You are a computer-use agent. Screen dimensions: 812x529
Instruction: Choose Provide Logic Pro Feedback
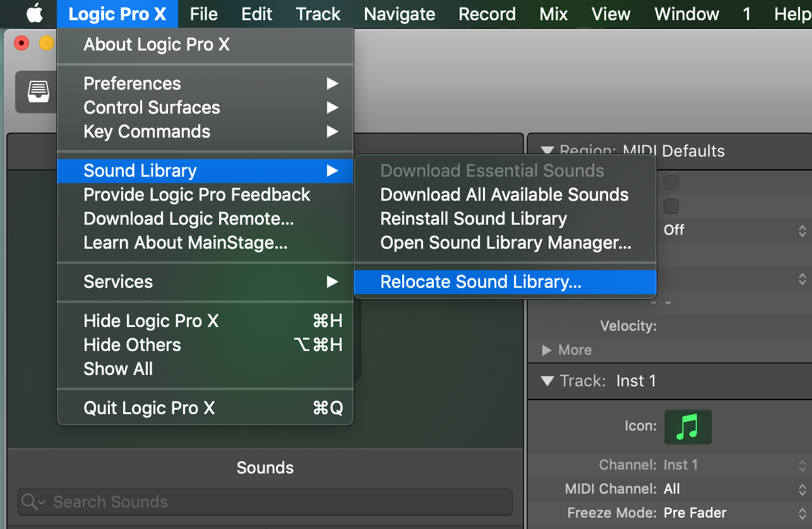(205, 194)
